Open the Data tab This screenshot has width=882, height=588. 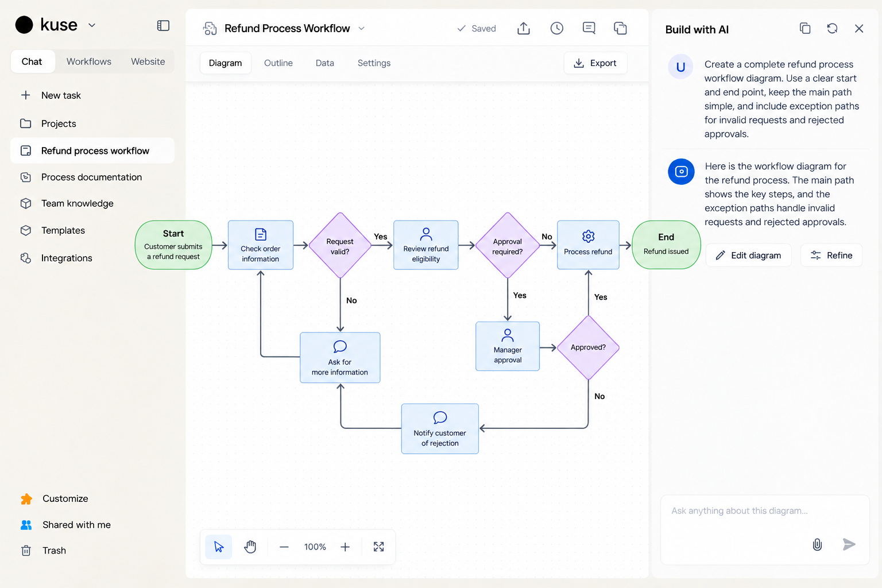tap(325, 63)
